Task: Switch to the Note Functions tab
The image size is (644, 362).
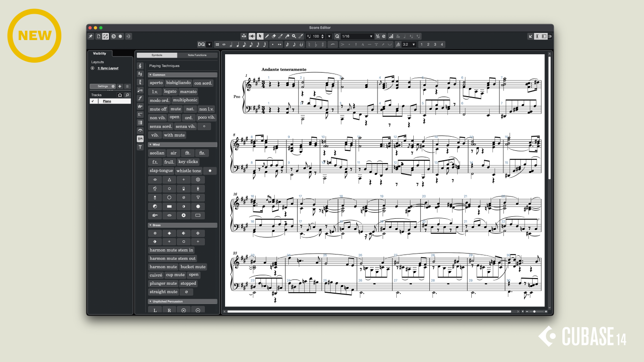Action: [197, 55]
